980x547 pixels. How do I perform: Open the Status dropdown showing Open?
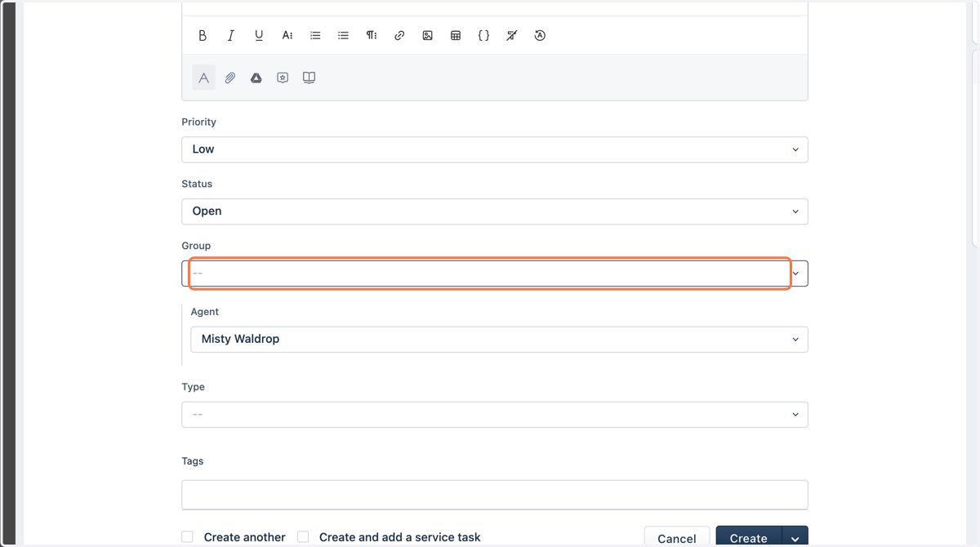click(x=495, y=211)
